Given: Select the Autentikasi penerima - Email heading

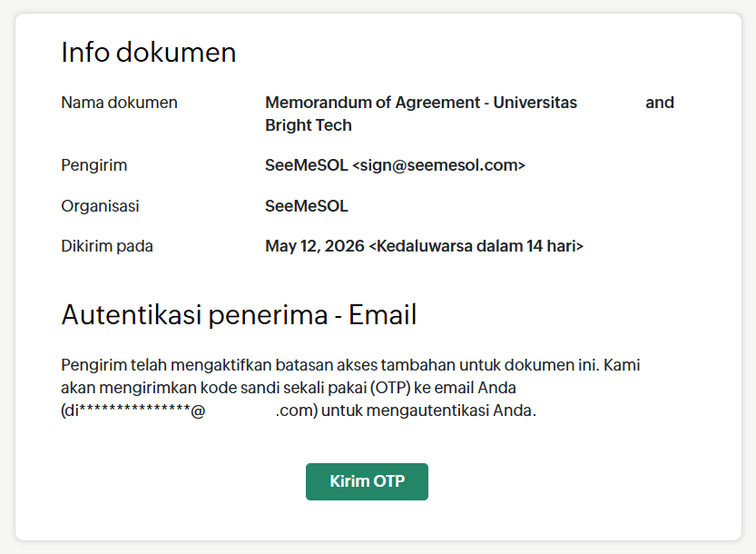Looking at the screenshot, I should pos(239,314).
